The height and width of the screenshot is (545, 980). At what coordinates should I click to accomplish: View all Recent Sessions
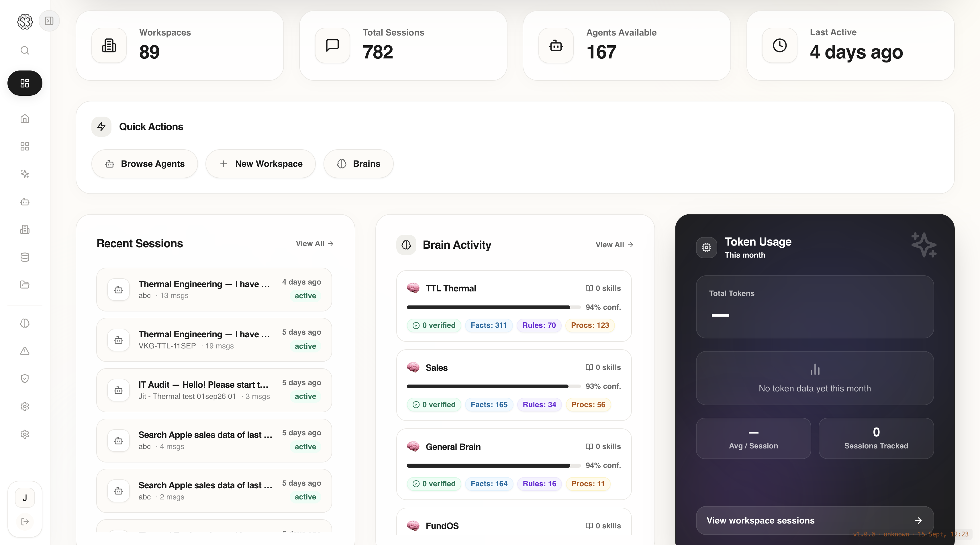click(315, 243)
